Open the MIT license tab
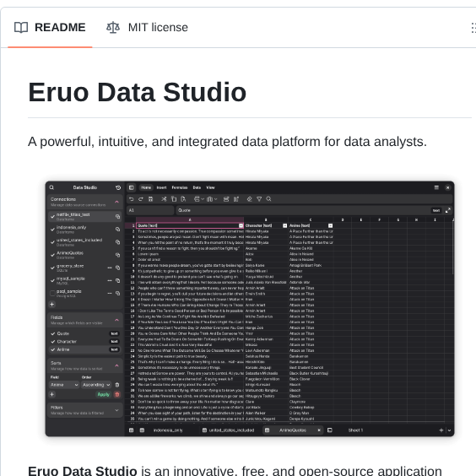This screenshot has width=476, height=476. (147, 27)
